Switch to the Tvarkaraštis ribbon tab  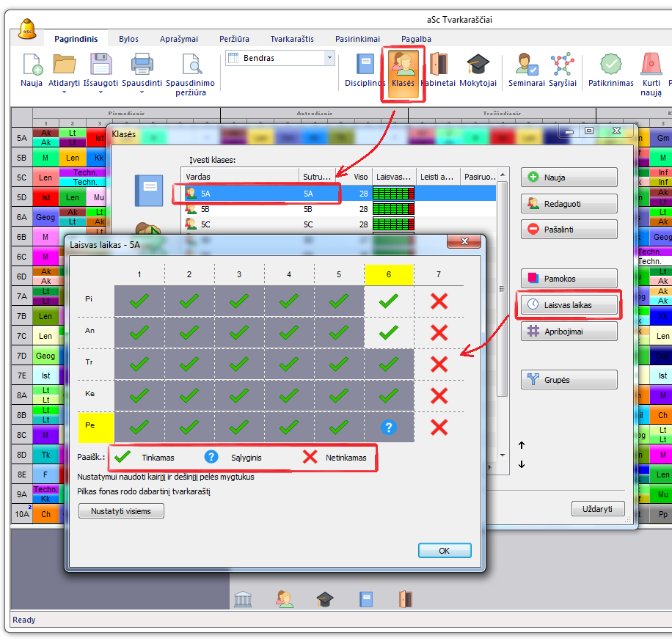[291, 39]
